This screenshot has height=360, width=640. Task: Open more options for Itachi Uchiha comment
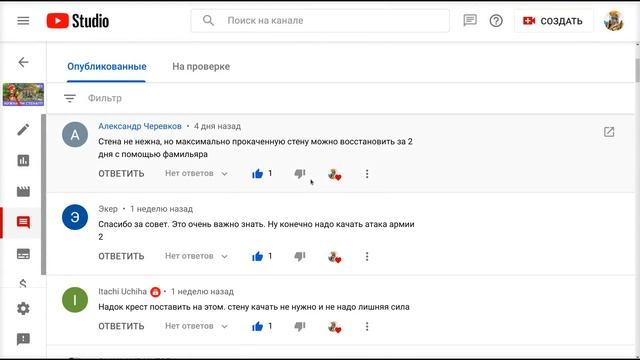(x=367, y=327)
